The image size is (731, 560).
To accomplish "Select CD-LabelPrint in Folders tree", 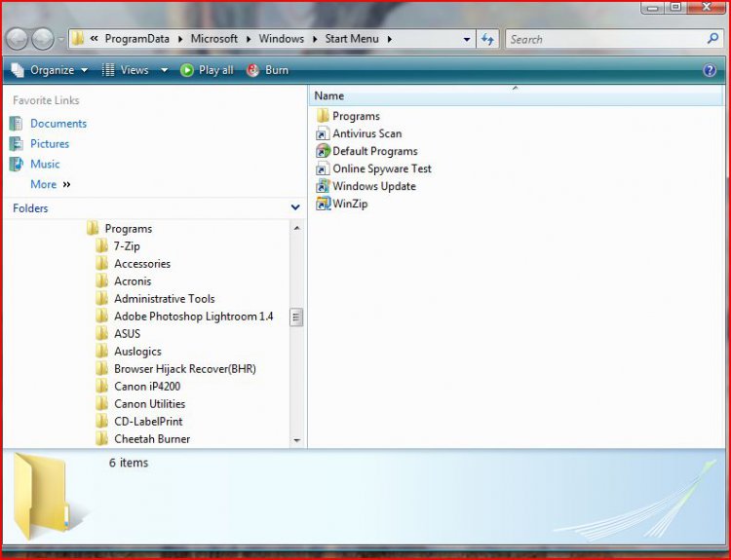I will 148,421.
